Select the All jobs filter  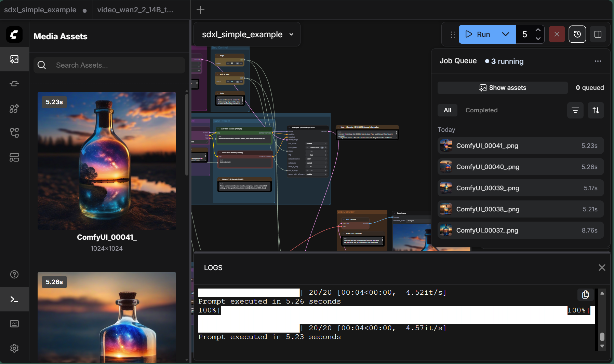[447, 110]
